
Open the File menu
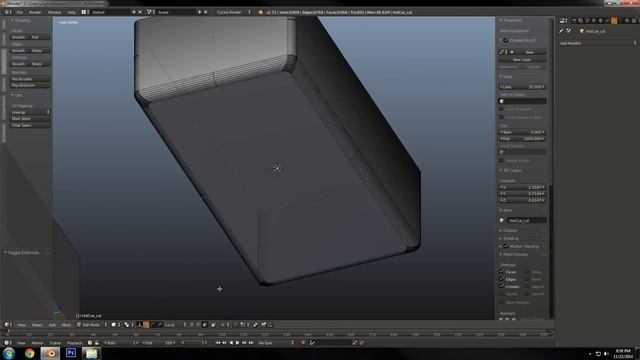tap(19, 12)
